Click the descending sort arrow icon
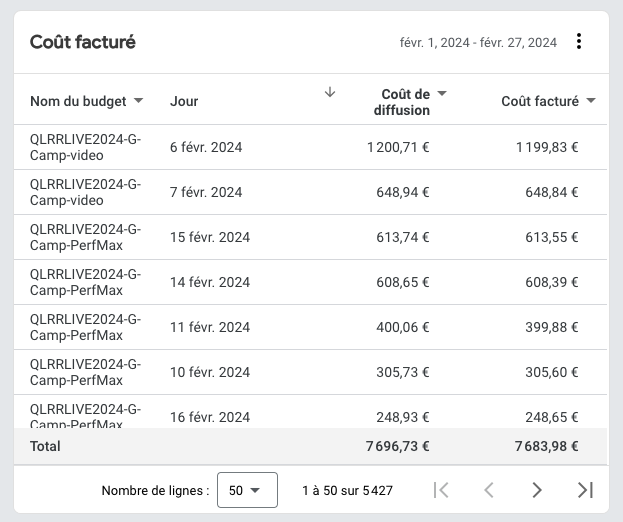This screenshot has width=623, height=522. coord(330,92)
